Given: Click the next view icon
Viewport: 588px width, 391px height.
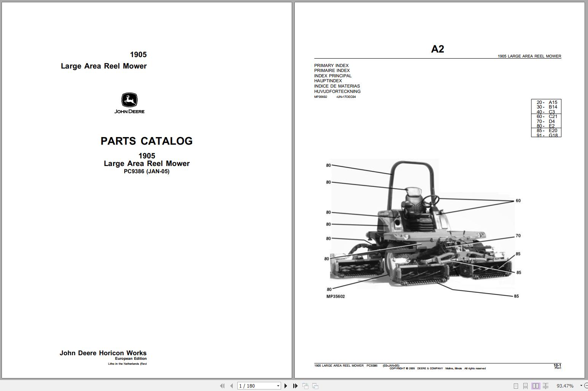Looking at the screenshot, I should 315,386.
